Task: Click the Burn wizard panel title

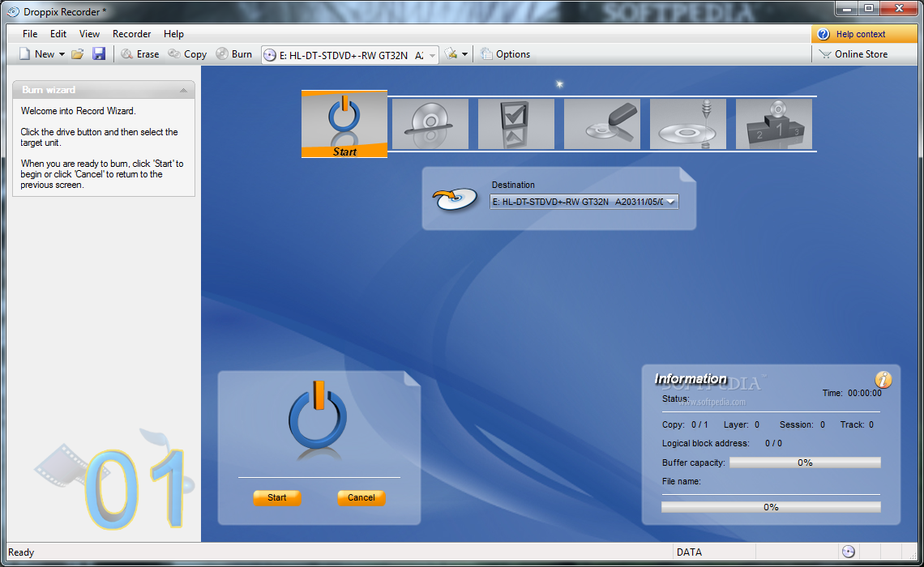Action: coord(49,90)
